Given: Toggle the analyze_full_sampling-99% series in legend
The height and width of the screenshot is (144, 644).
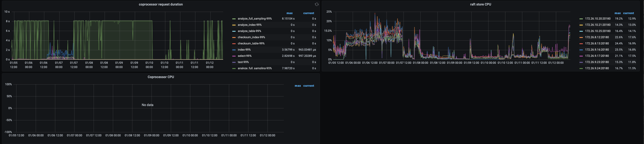Looking at the screenshot, I should [x=254, y=19].
